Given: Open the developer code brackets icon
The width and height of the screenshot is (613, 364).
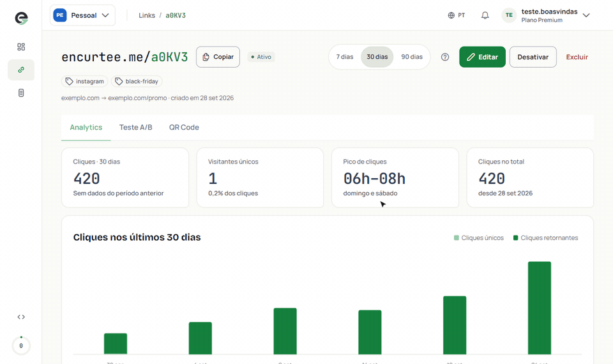Looking at the screenshot, I should tap(21, 317).
